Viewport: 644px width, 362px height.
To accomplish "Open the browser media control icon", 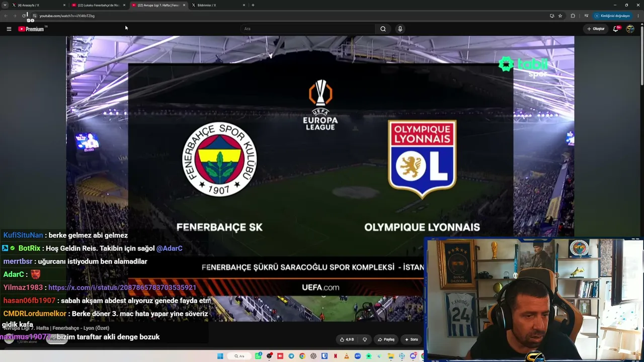I will click(586, 16).
